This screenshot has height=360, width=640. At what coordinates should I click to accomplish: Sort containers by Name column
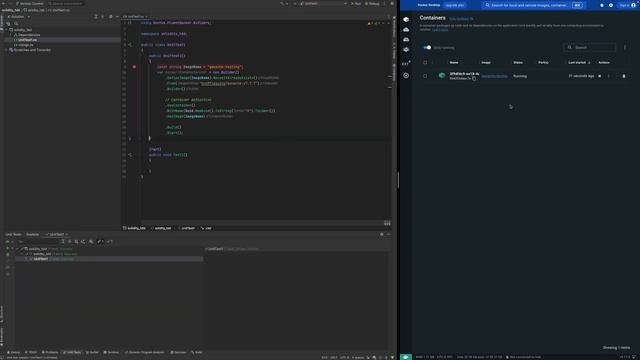pyautogui.click(x=454, y=62)
